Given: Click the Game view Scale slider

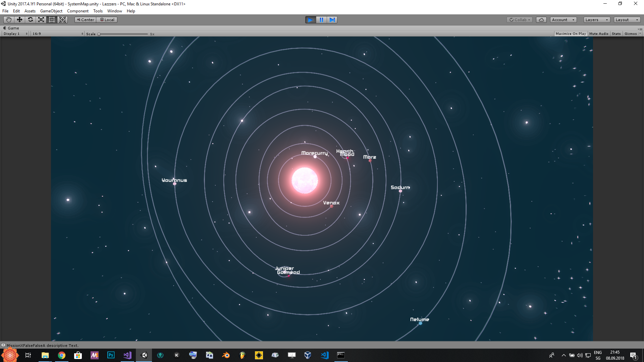Looking at the screenshot, I should click(x=123, y=34).
